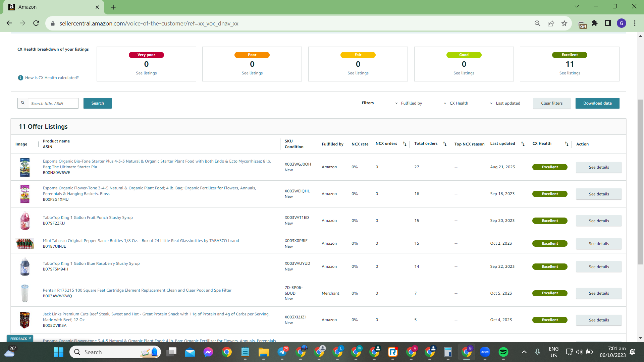See details for Espoma Flower-Tone 3-4-5
Viewport: 644px width, 362px height.
click(x=599, y=194)
